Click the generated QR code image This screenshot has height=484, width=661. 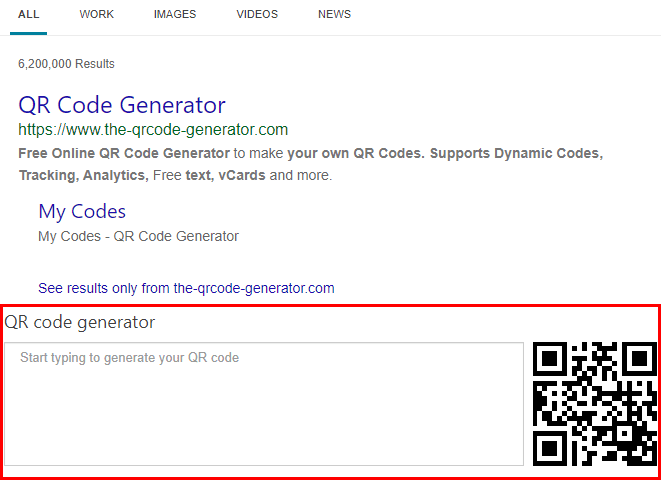pos(595,404)
